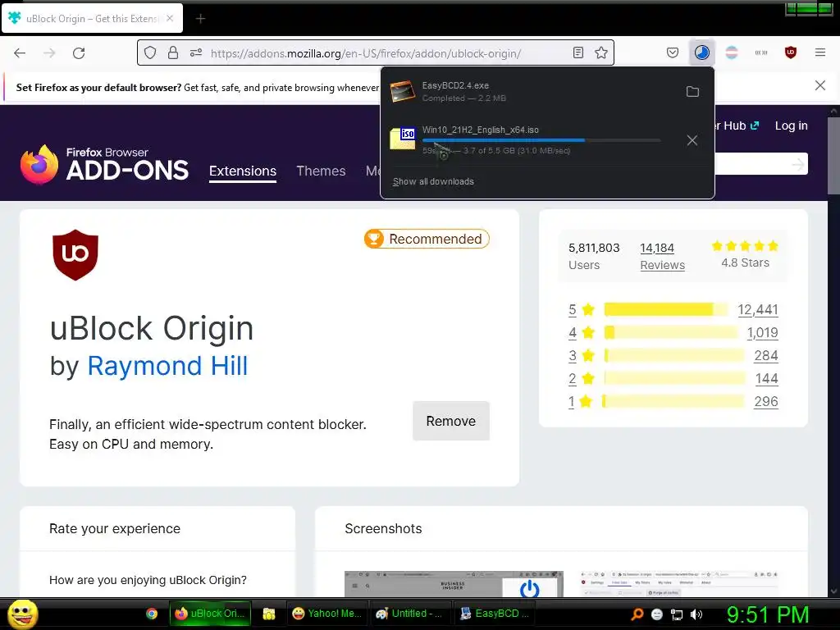View 5-star reviews count 12,441
Viewport: 840px width, 630px height.
pos(757,309)
